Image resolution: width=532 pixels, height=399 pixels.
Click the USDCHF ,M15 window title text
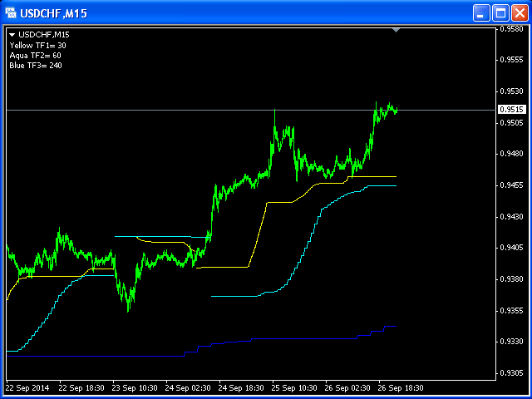click(53, 13)
